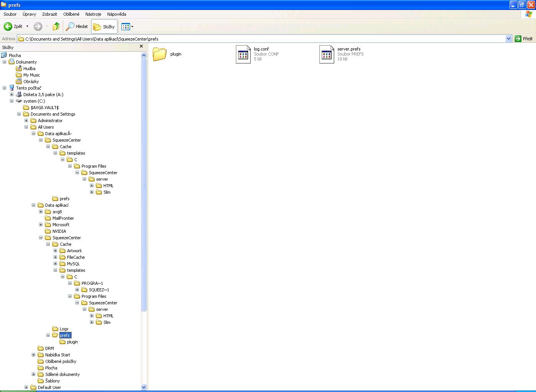The image size is (536, 392).
Task: Expand the Disketa 3,5 palce (A:) drive
Action: (11, 95)
